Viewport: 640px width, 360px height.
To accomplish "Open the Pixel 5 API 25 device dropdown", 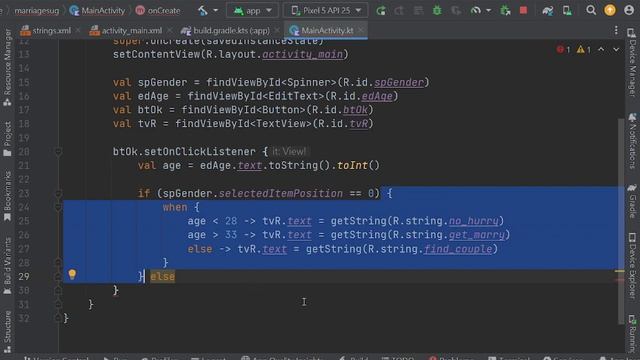I will pos(326,11).
